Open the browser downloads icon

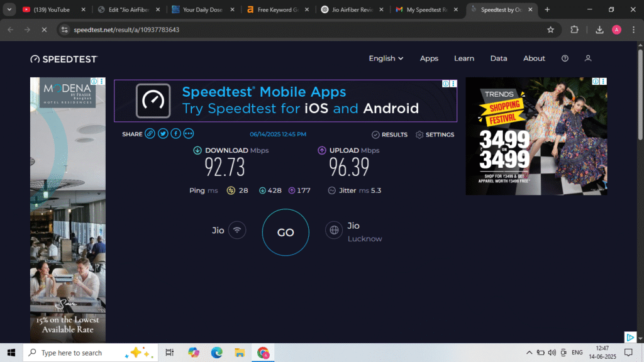pyautogui.click(x=599, y=30)
